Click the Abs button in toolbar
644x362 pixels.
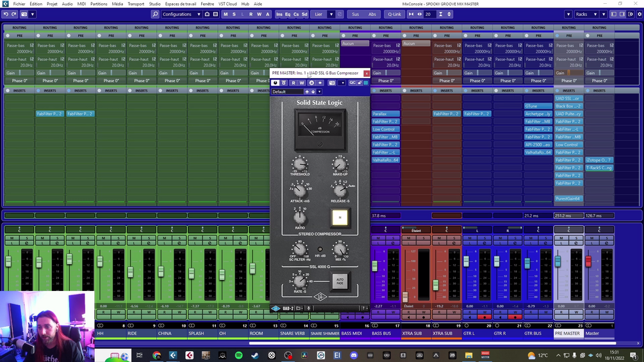pyautogui.click(x=372, y=14)
